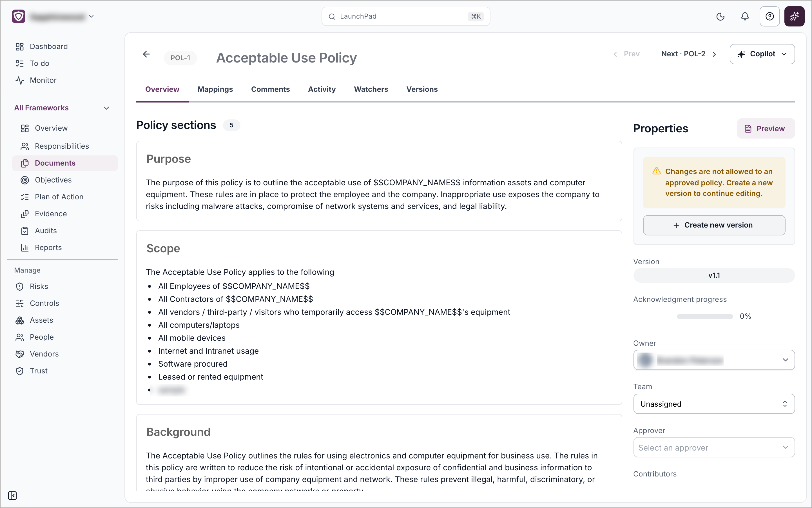Open the sparkle AI assistant button

coord(794,16)
